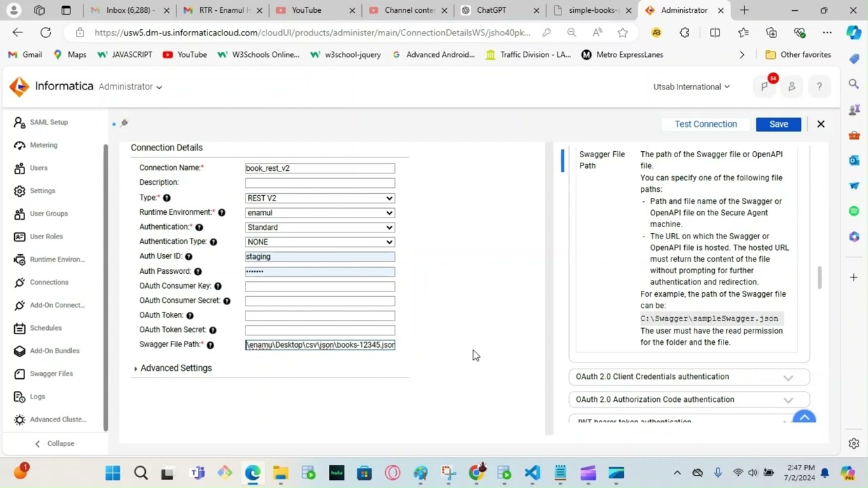This screenshot has width=868, height=488.
Task: Switch to the RTR - Enamul tab
Action: pyautogui.click(x=224, y=10)
